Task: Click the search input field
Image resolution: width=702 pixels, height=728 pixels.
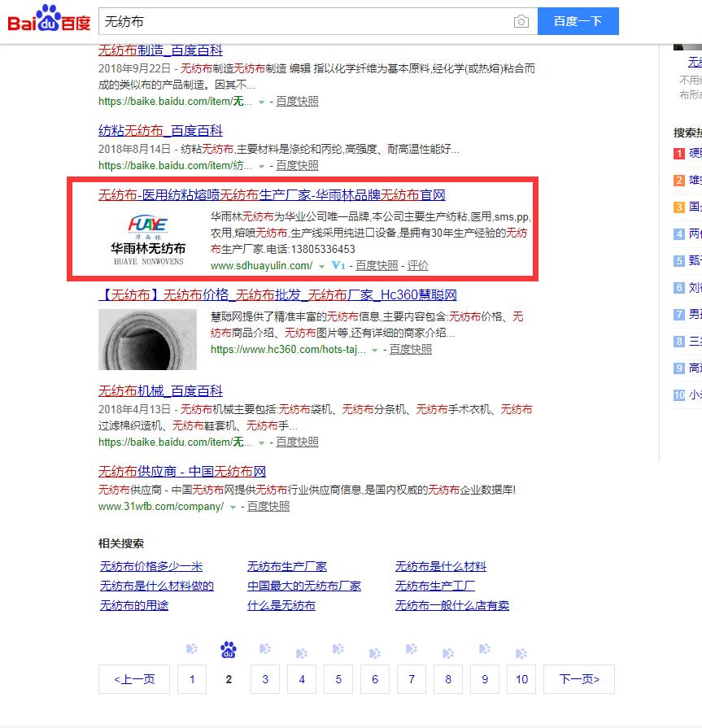Action: pyautogui.click(x=305, y=22)
